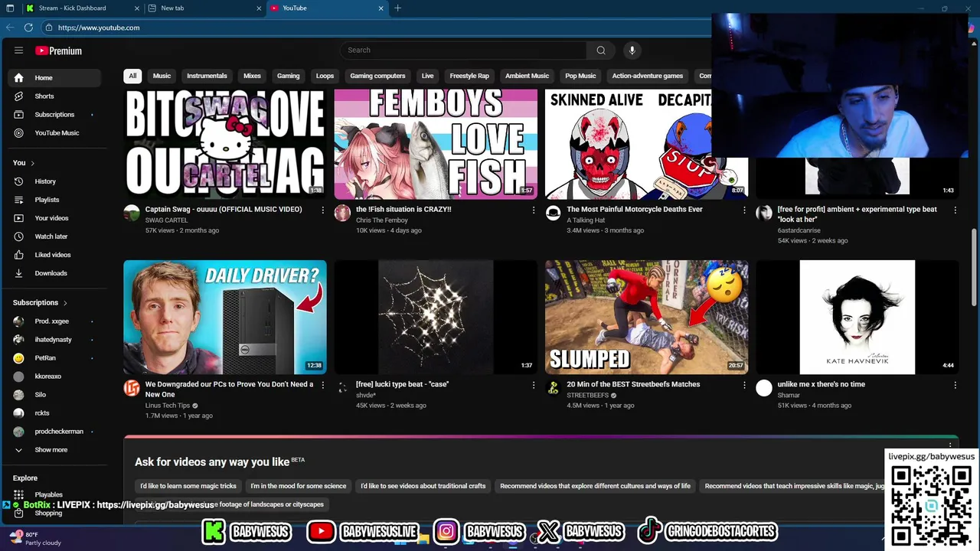Viewport: 980px width, 551px height.
Task: Open Watch later list
Action: pyautogui.click(x=54, y=236)
